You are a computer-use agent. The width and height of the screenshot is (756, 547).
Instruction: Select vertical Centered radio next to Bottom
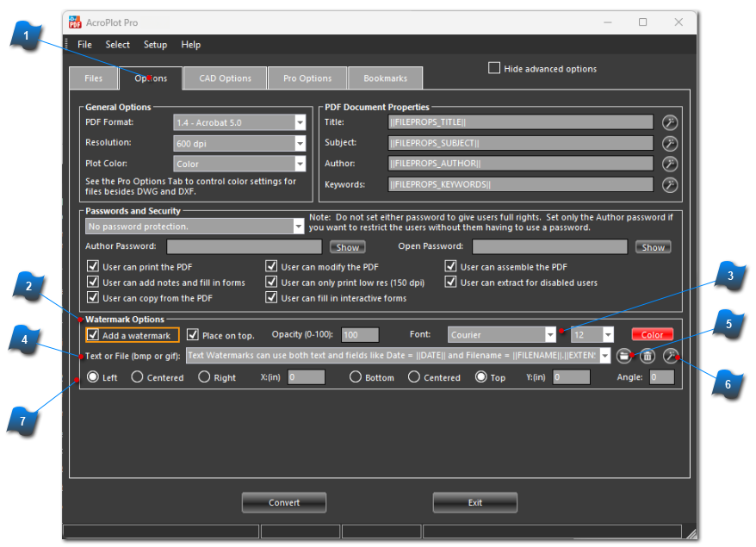[413, 376]
